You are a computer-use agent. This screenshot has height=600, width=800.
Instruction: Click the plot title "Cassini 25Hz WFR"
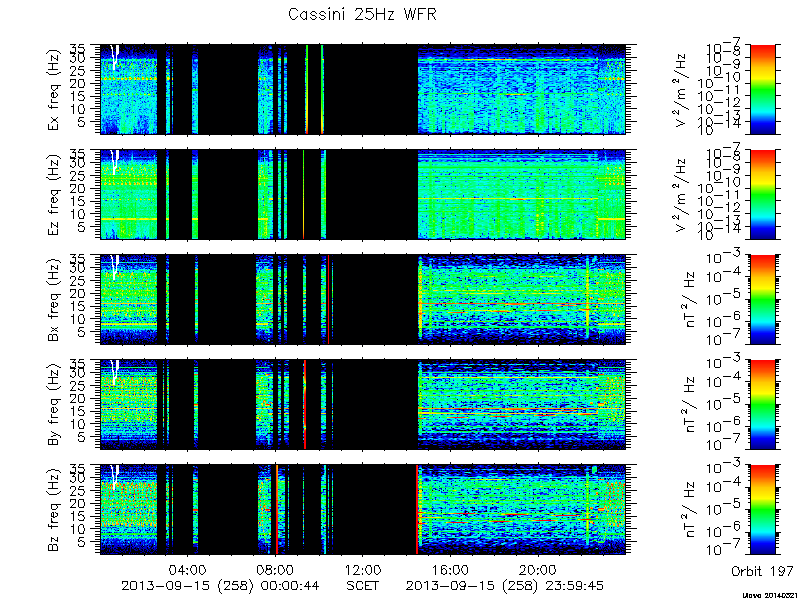362,14
